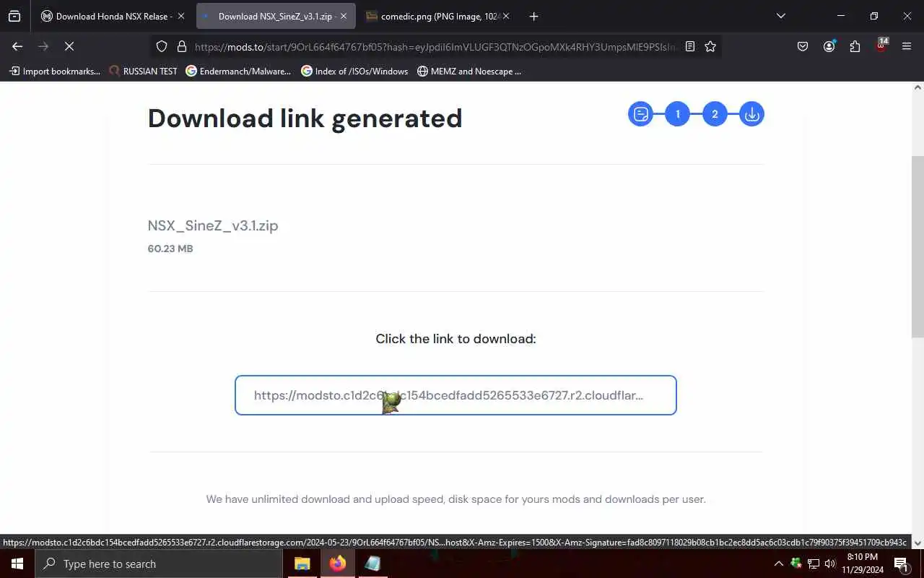Open the notepad-like taskbar app icon

click(x=372, y=564)
